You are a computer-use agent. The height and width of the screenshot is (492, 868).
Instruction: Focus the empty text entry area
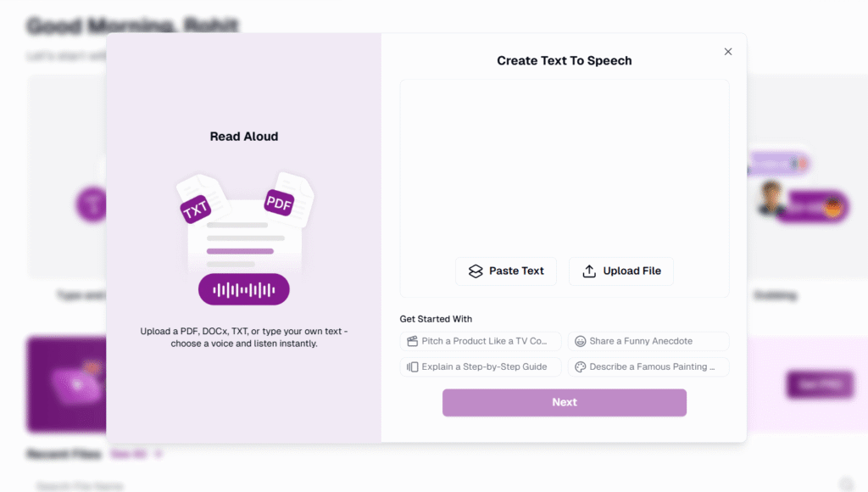pyautogui.click(x=564, y=166)
